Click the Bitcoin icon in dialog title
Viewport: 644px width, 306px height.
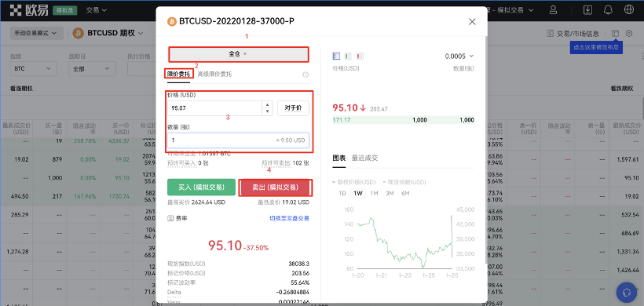[172, 21]
